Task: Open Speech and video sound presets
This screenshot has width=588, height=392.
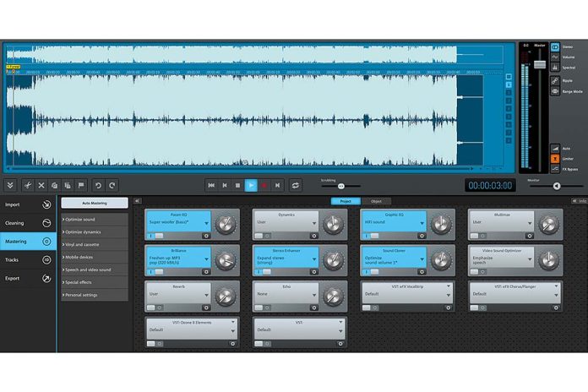Action: tap(95, 269)
